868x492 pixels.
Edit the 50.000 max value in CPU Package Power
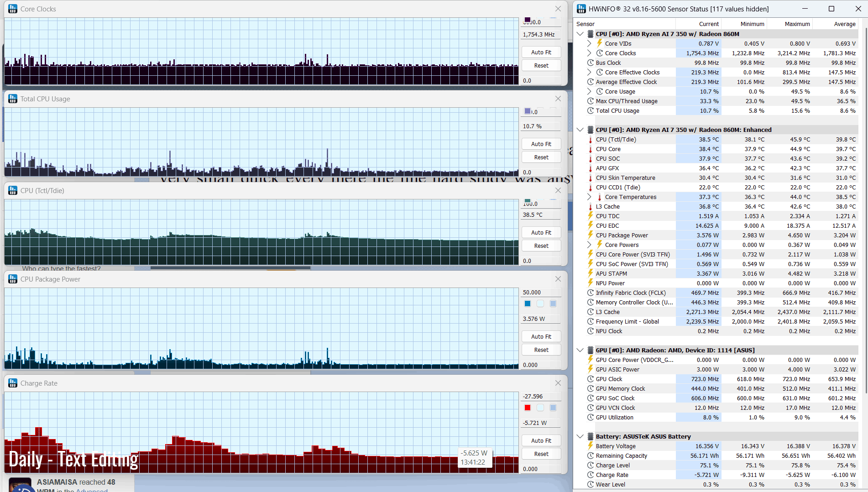point(541,293)
